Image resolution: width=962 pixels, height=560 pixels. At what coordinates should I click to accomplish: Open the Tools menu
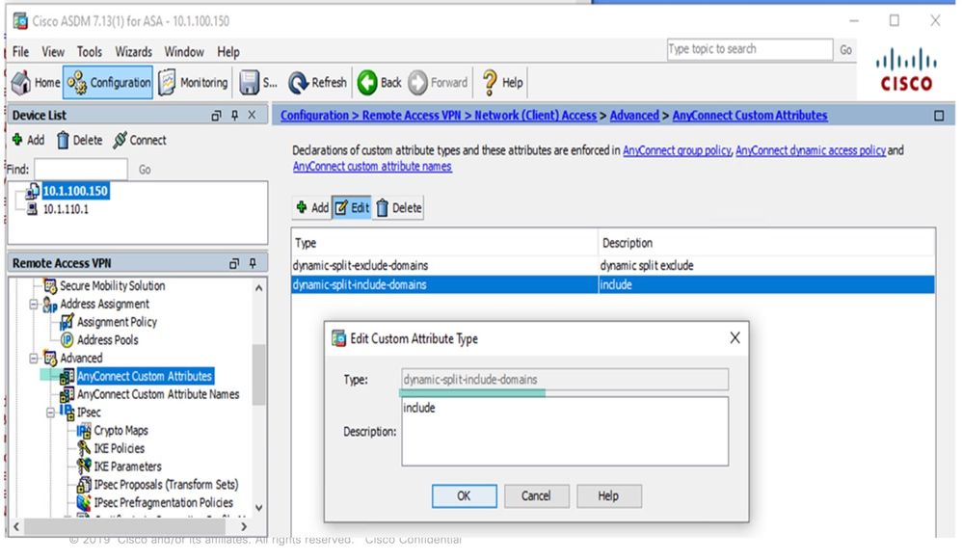coord(90,51)
